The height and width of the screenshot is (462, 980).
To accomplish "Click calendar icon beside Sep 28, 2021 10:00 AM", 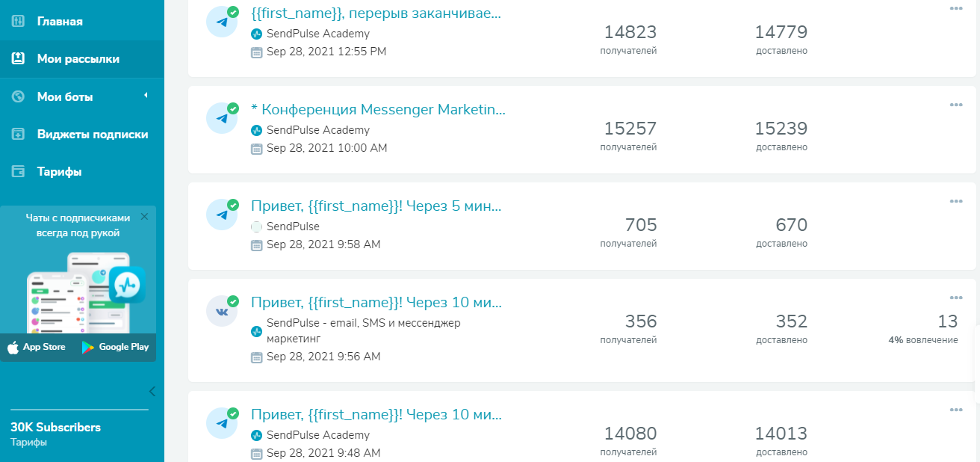I will click(x=257, y=148).
